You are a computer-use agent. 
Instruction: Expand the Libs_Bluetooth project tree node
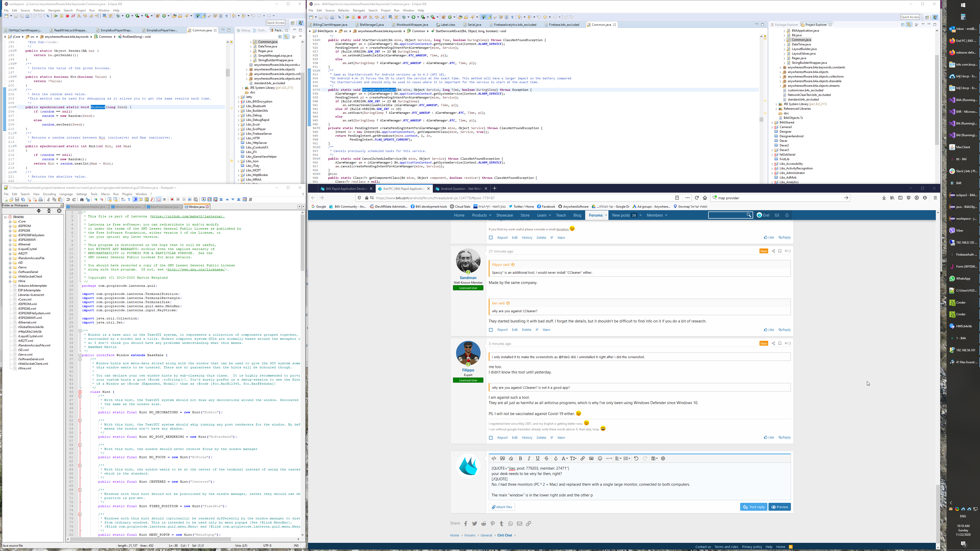(239, 106)
